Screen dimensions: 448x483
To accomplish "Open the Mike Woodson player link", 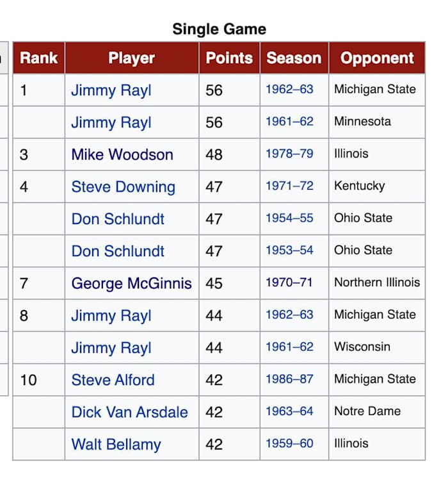I will click(x=122, y=154).
